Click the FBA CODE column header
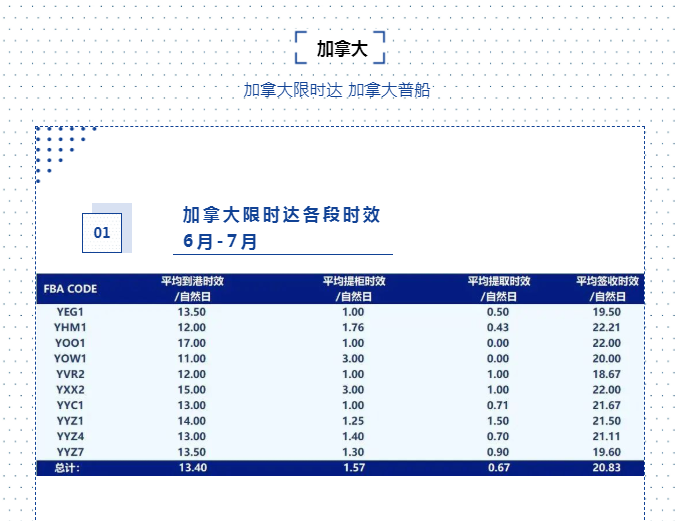675x521 pixels. (x=70, y=289)
